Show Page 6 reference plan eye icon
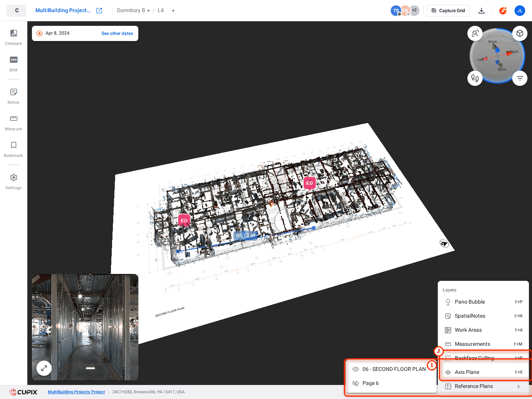The width and height of the screenshot is (532, 399). [356, 383]
